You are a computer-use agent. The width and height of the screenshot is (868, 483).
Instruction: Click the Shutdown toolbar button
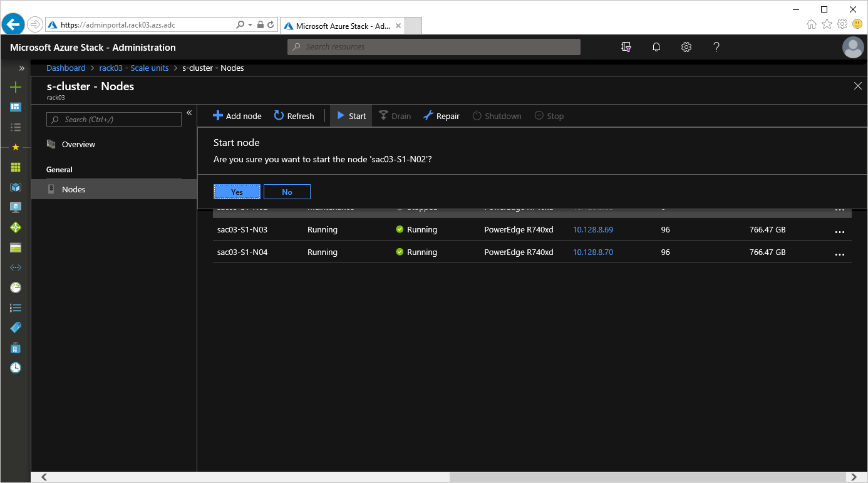click(497, 116)
